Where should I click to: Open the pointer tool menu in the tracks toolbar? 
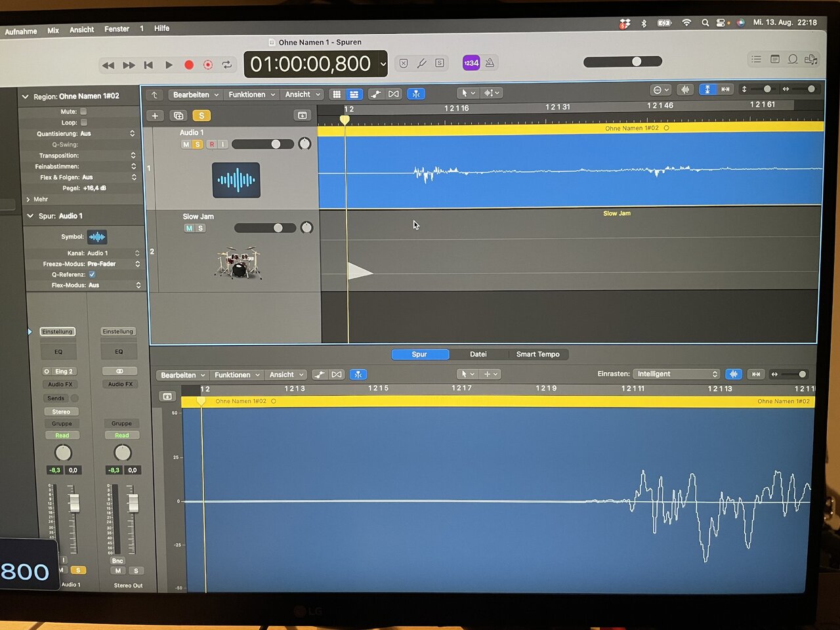tap(467, 93)
